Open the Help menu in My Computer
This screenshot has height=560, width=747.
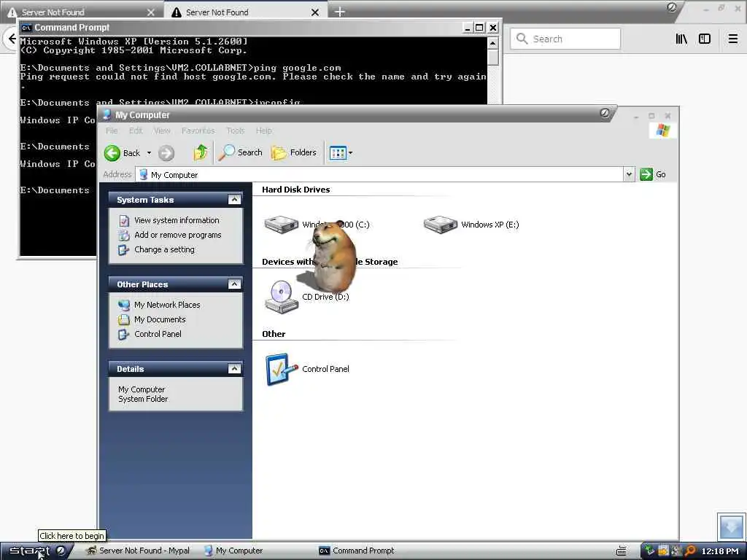(x=264, y=131)
